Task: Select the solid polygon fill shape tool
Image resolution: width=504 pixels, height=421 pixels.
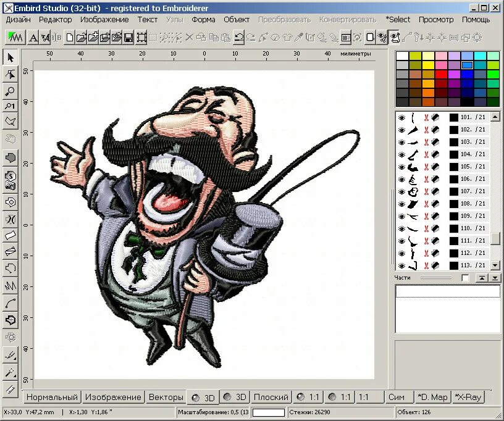Action: tap(10, 157)
